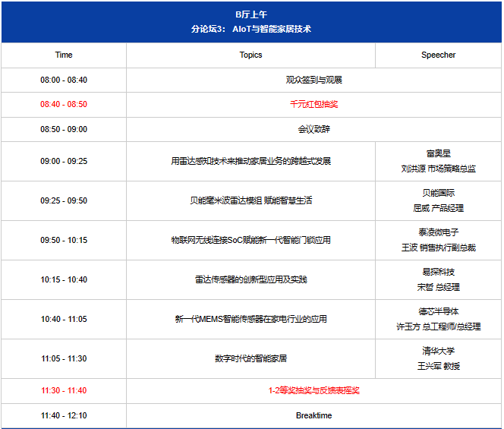Click the 'Breaktime' entry

[x=314, y=416]
